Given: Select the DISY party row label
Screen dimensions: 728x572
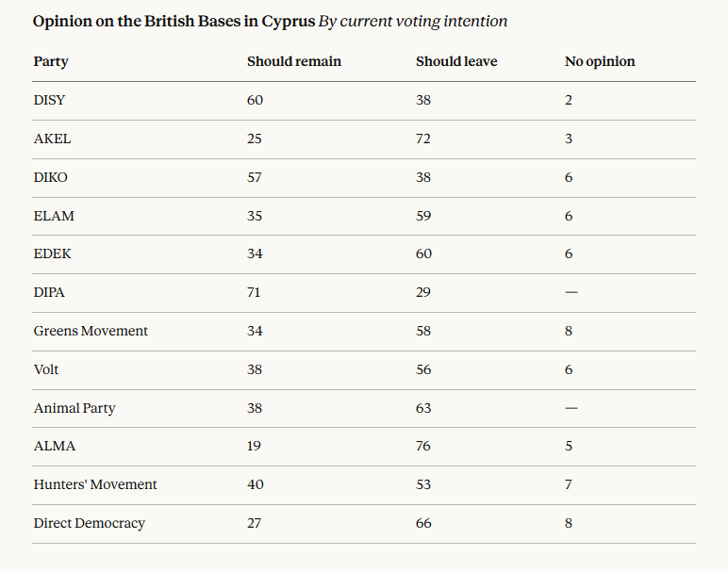Looking at the screenshot, I should [x=49, y=100].
